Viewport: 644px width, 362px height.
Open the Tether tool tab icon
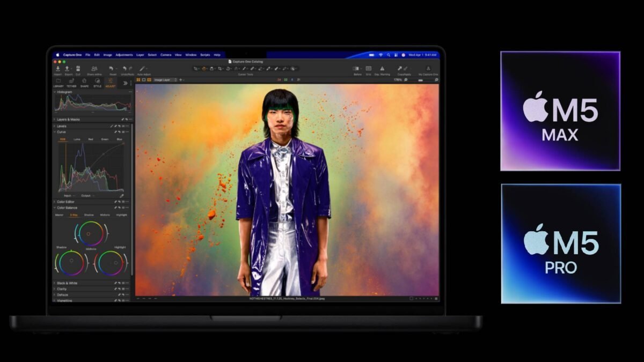[71, 81]
